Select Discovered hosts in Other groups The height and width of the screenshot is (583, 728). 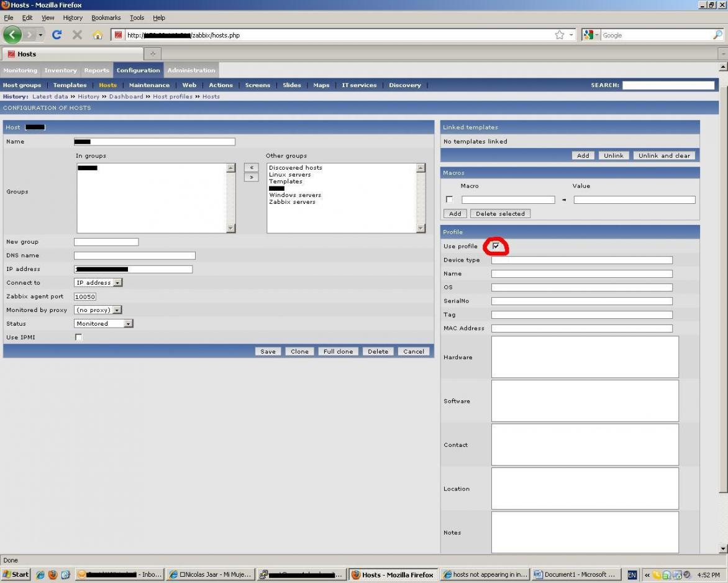pos(295,168)
